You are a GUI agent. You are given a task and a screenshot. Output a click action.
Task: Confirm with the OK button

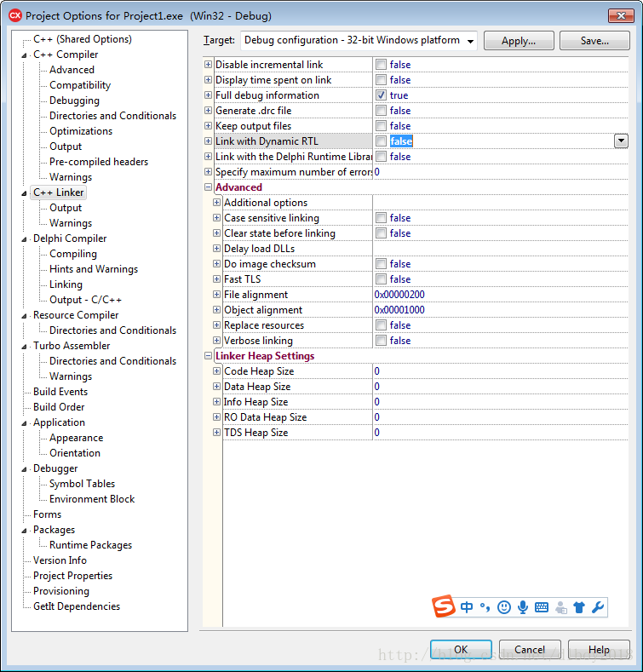461,650
